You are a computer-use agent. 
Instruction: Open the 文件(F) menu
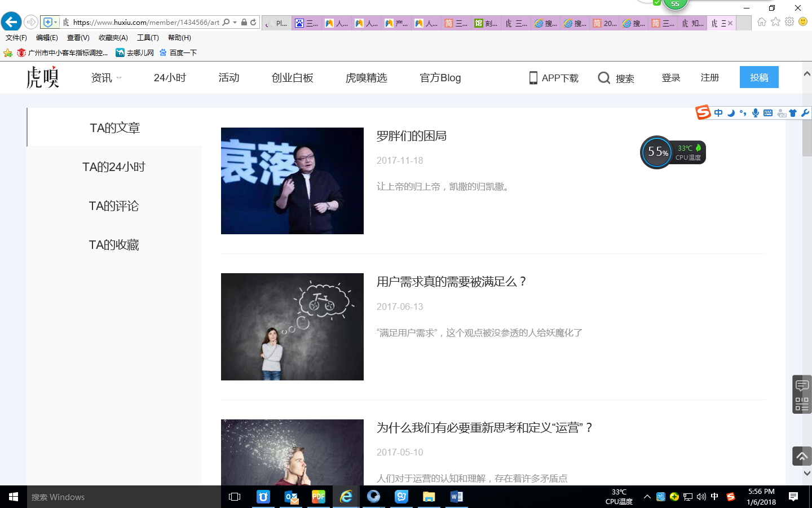(x=16, y=38)
